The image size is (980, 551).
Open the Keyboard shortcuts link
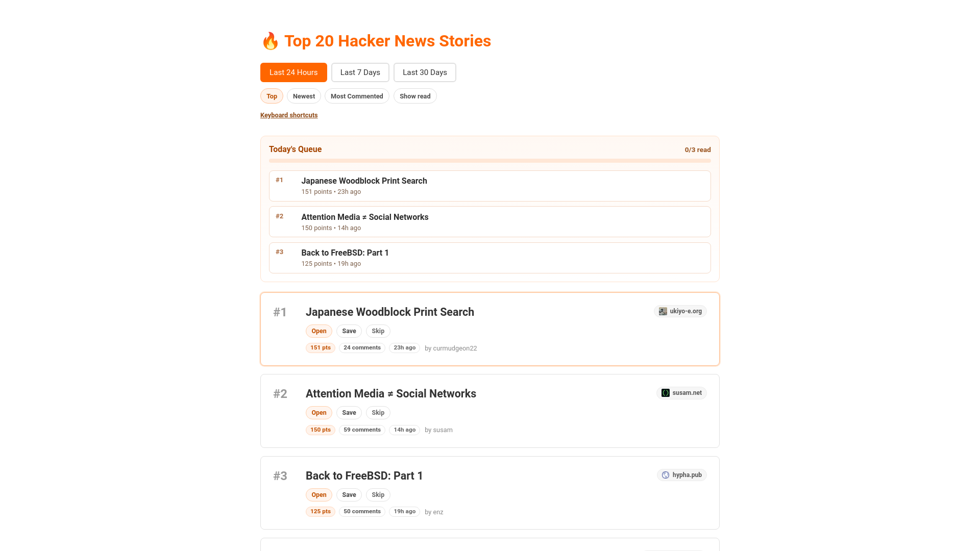click(x=289, y=115)
